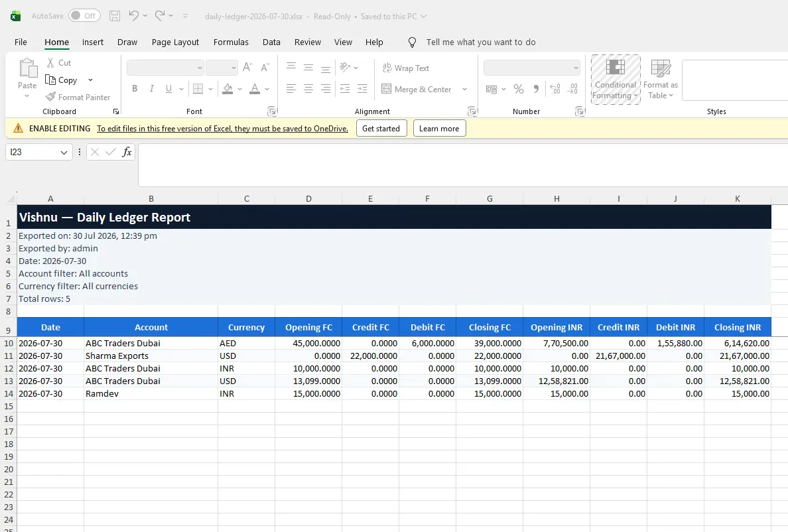
Task: Click the Orientation text angle icon
Action: pyautogui.click(x=345, y=67)
